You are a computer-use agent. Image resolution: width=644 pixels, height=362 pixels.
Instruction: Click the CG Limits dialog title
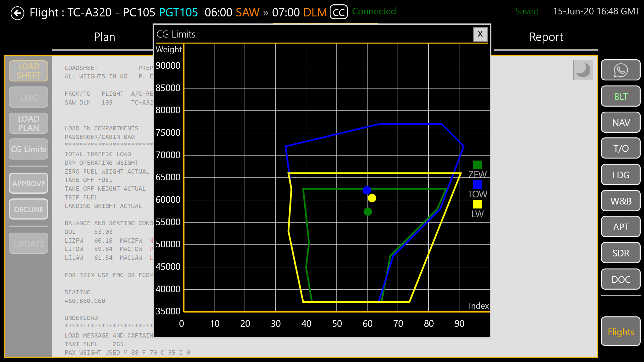pyautogui.click(x=176, y=34)
